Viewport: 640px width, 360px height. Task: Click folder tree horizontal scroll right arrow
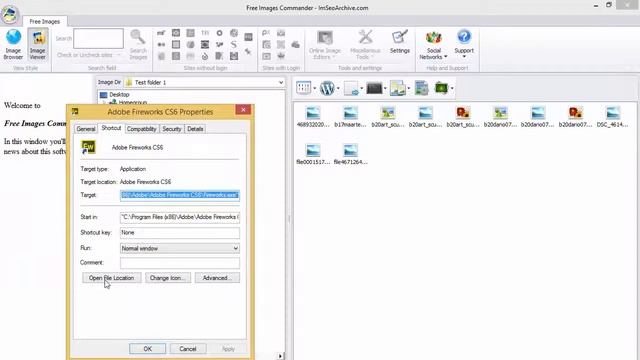coord(280,356)
